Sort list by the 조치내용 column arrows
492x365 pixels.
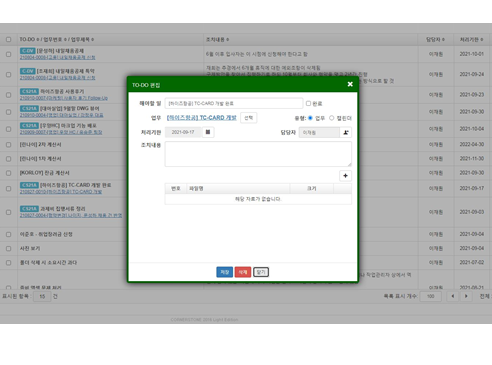(227, 40)
